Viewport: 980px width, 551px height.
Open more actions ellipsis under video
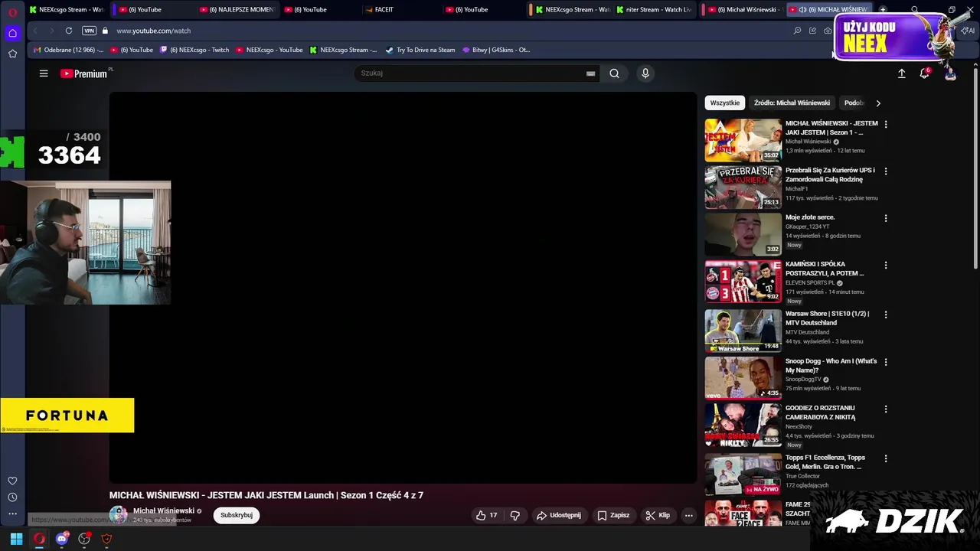[688, 515]
